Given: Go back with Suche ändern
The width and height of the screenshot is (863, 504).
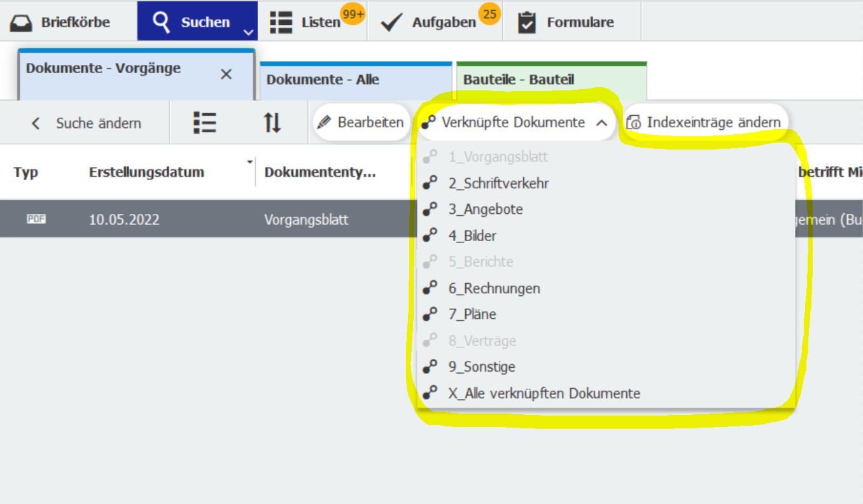Looking at the screenshot, I should 88,123.
